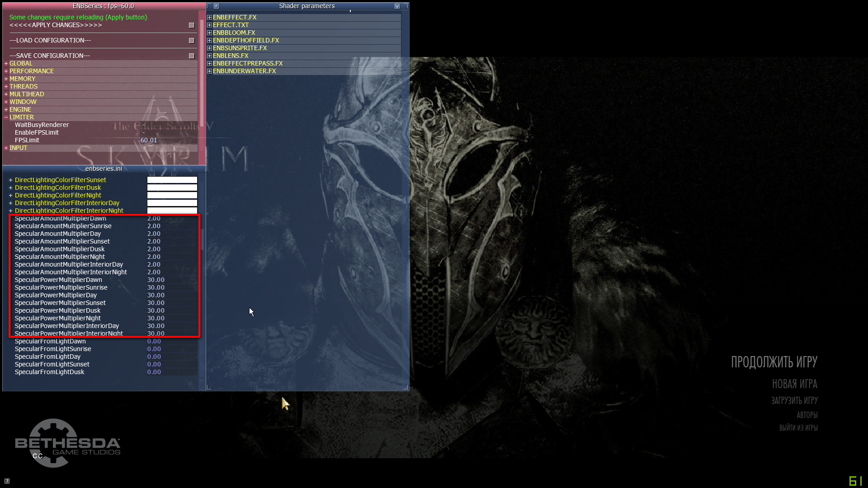Image resolution: width=868 pixels, height=488 pixels.
Task: Open the DirectLightingColorFilterInteriorDay color swatch
Action: 172,203
